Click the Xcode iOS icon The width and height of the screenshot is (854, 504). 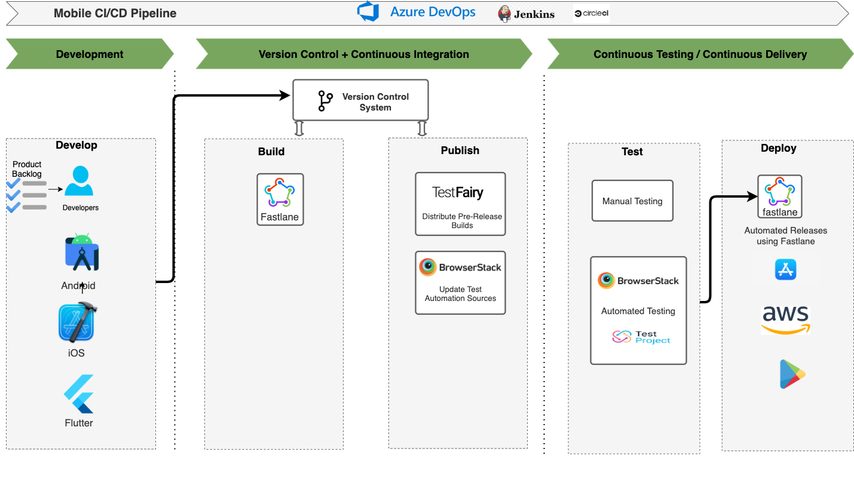click(78, 321)
